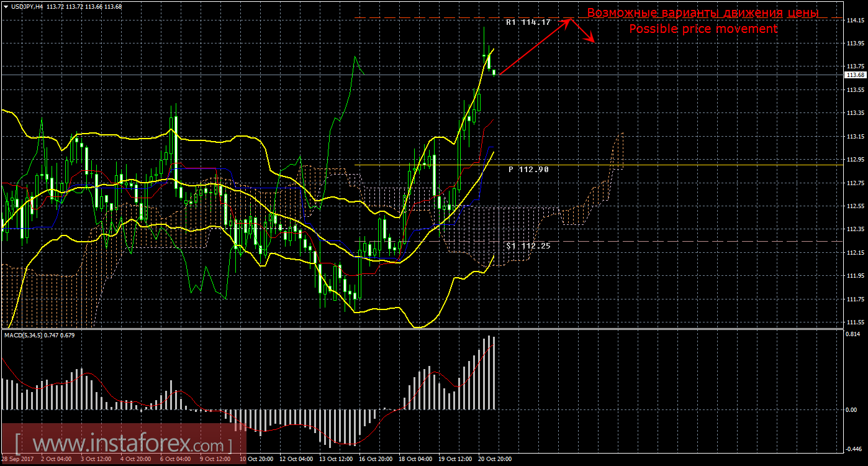
Task: Click the 13 Oct 12:00 time label
Action: pos(336,459)
